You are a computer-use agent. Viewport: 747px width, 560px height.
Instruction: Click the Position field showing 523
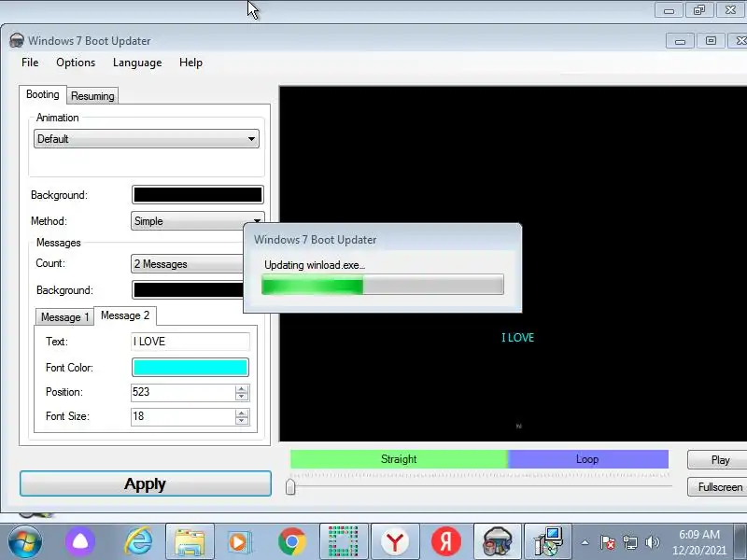pyautogui.click(x=183, y=392)
